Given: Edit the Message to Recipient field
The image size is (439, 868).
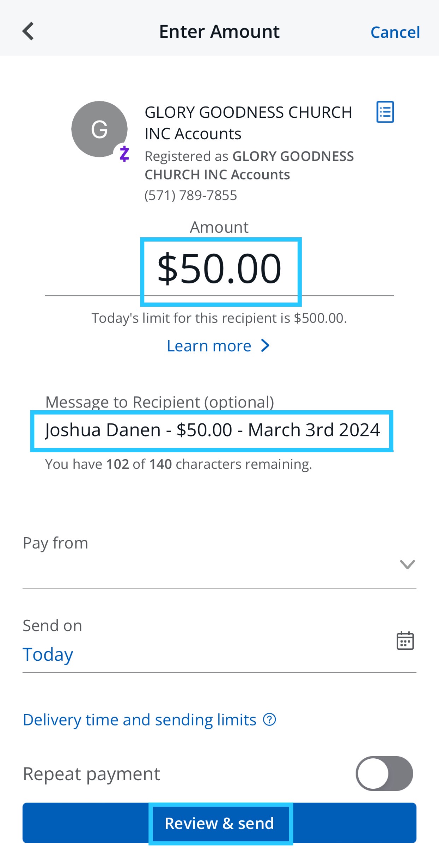Looking at the screenshot, I should (212, 430).
